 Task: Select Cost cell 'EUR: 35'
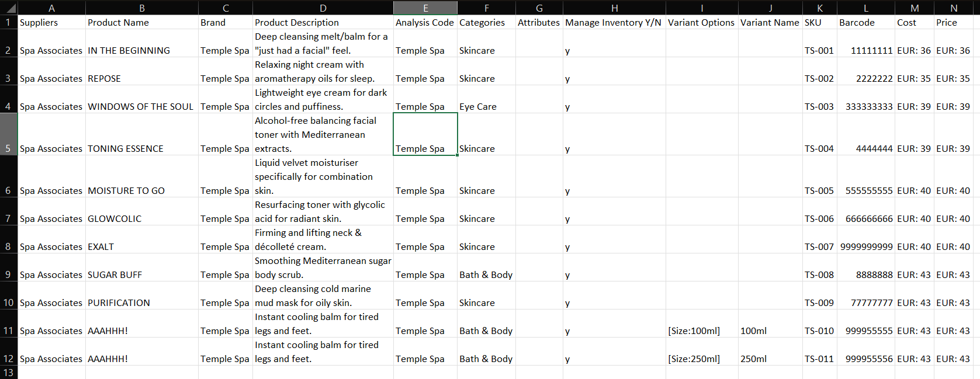click(915, 71)
